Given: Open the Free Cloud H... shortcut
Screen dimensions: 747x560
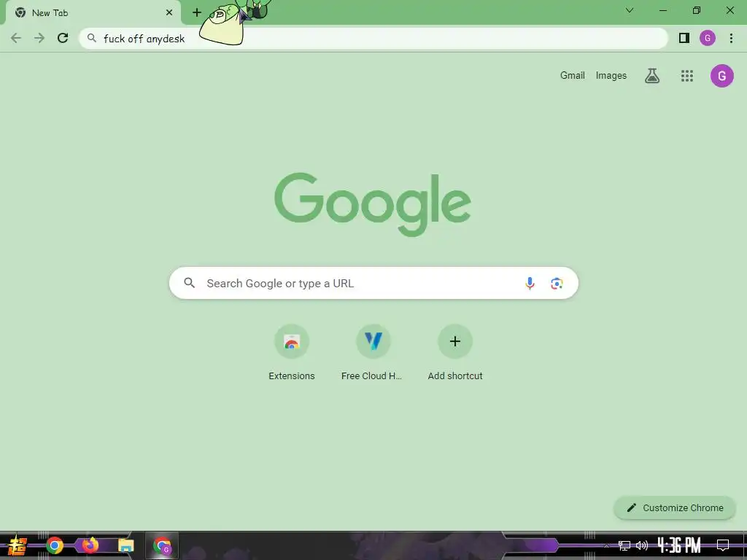Looking at the screenshot, I should click(373, 353).
